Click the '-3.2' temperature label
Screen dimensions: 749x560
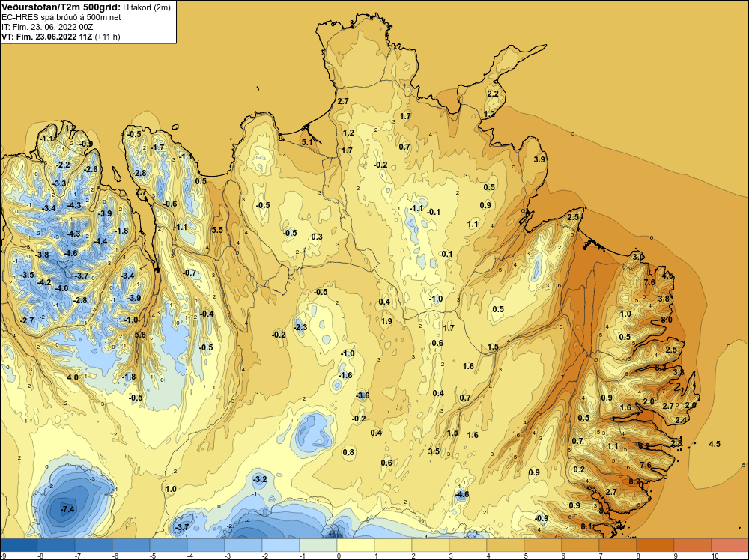click(259, 479)
